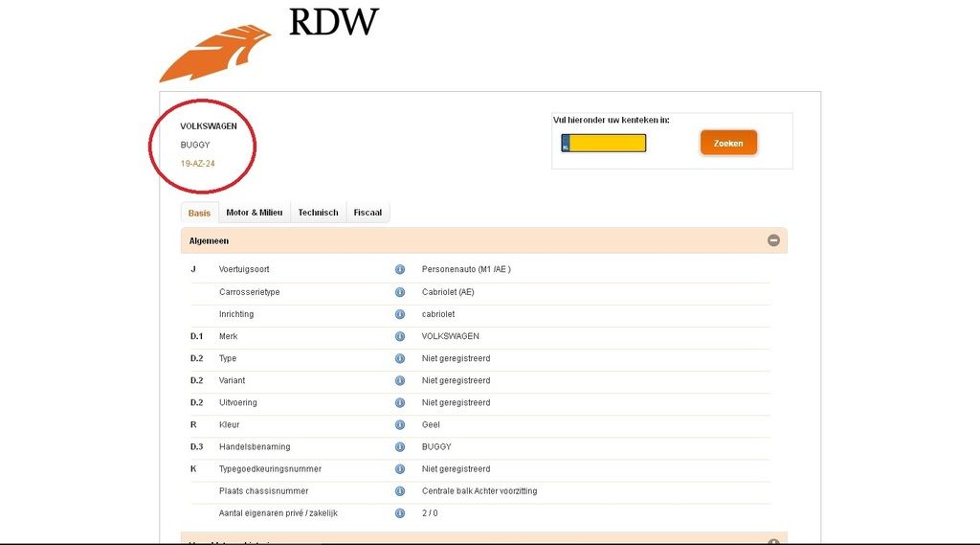Click the value Cabriolet (AE)
980x545 pixels.
[448, 292]
